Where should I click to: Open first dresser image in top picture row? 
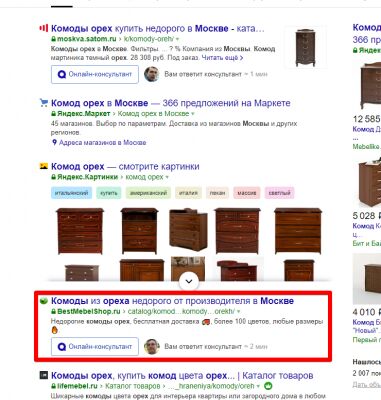click(80, 231)
